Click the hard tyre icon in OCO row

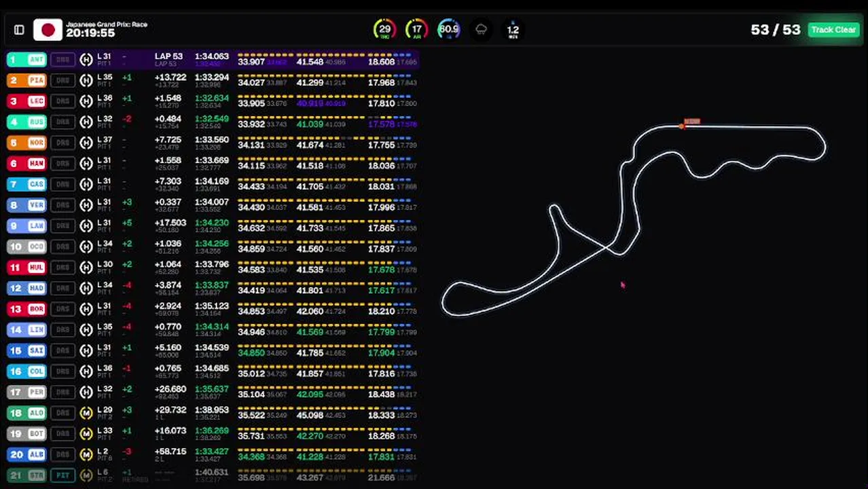(86, 247)
